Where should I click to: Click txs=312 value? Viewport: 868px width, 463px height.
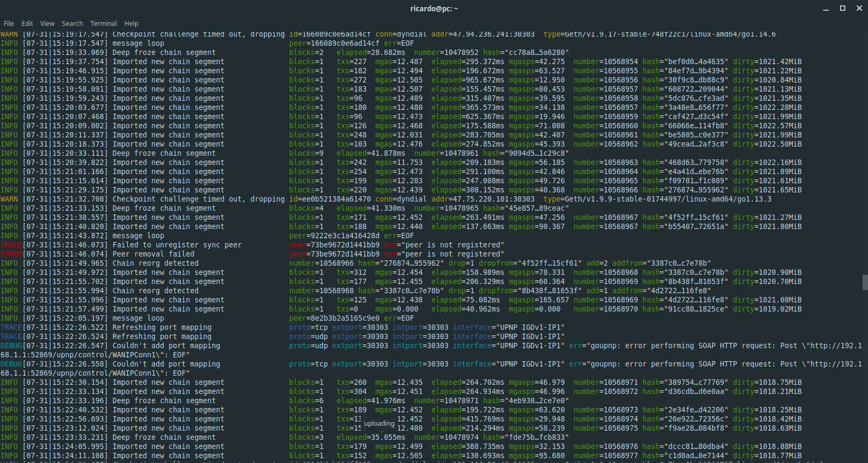pyautogui.click(x=352, y=272)
